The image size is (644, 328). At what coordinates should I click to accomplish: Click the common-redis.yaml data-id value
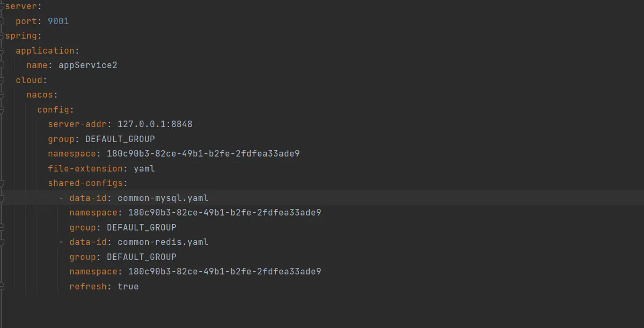pyautogui.click(x=163, y=242)
